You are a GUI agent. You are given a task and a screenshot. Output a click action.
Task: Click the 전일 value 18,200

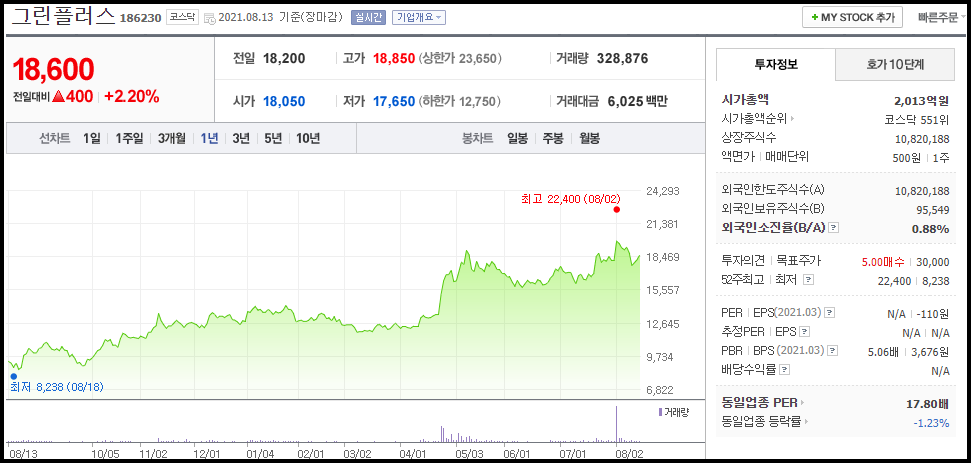click(x=284, y=59)
